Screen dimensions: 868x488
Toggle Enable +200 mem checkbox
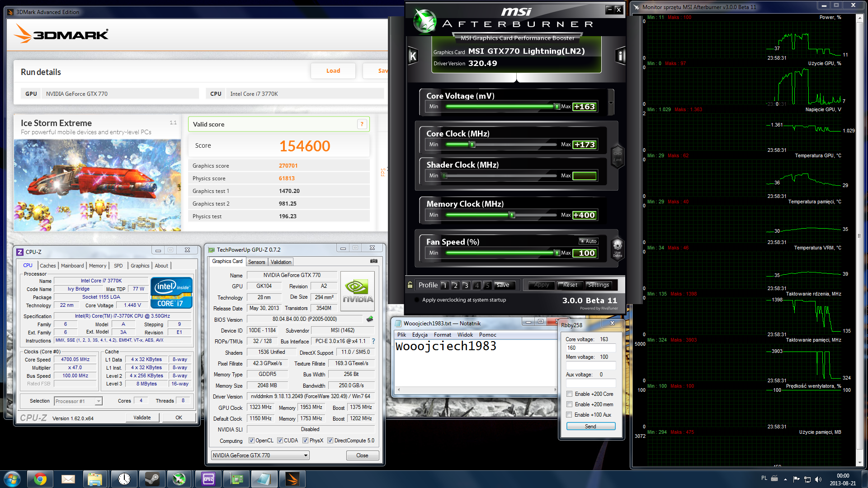point(570,404)
